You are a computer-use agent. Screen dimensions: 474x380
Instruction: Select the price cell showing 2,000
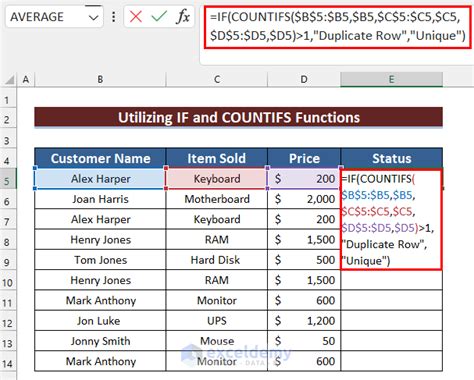pos(304,199)
